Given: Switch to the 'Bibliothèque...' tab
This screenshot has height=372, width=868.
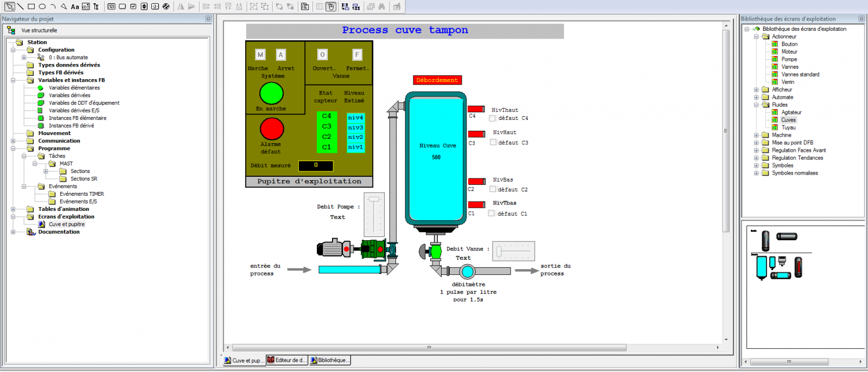Looking at the screenshot, I should (x=330, y=360).
